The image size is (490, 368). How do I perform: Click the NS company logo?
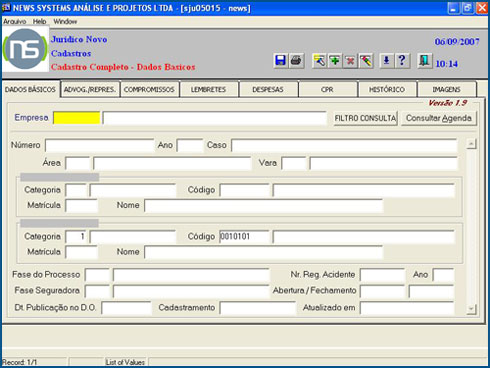(x=25, y=49)
